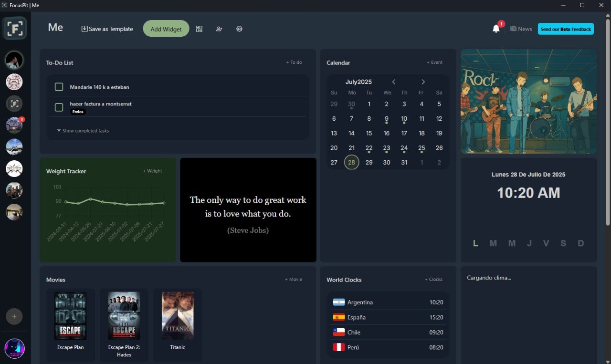This screenshot has height=364, width=611.
Task: Open the profile avatar at sidebar bottom
Action: point(14,349)
